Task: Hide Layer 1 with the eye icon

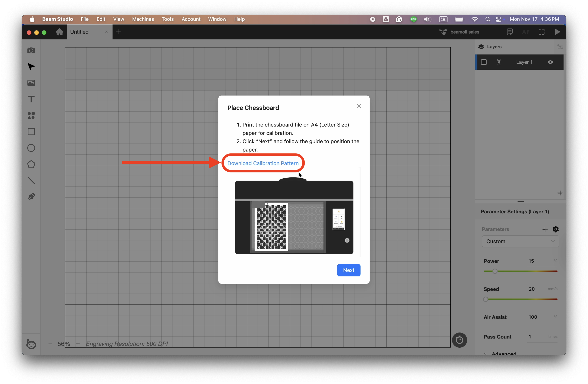Action: coord(550,62)
